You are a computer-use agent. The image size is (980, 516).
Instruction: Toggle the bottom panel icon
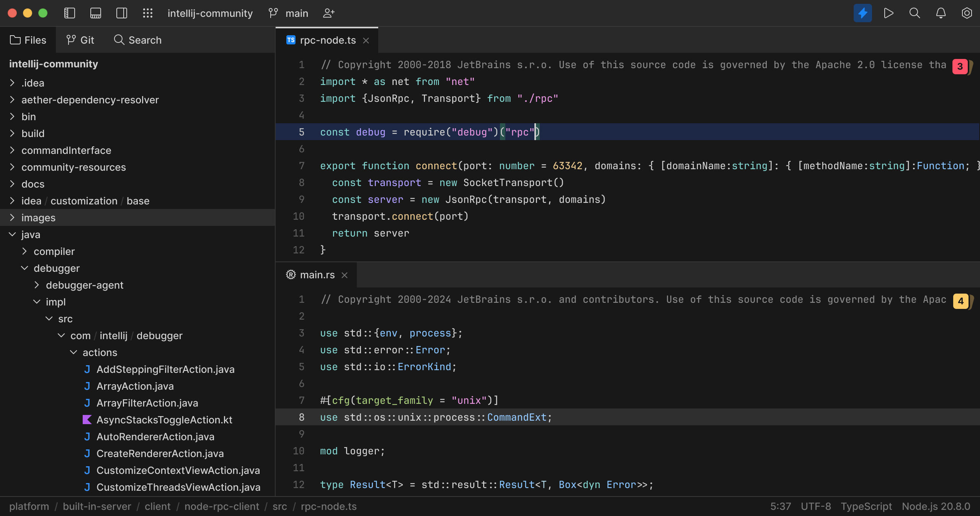[x=95, y=13]
